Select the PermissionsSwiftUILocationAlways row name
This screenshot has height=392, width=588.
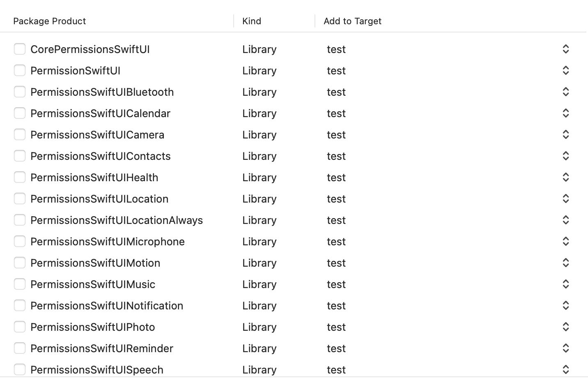117,220
